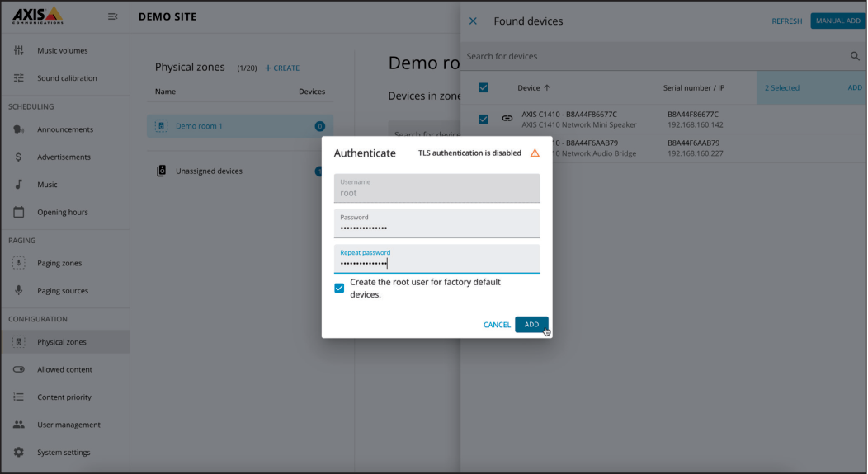Click the Allowed content toggle icon
This screenshot has width=868, height=474.
click(x=19, y=369)
